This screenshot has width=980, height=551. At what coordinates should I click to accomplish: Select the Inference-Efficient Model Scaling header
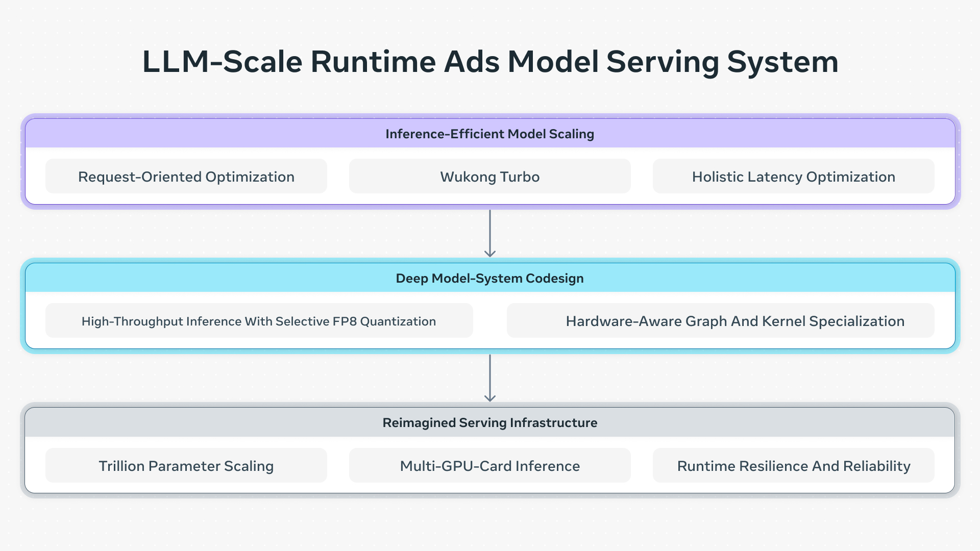489,134
